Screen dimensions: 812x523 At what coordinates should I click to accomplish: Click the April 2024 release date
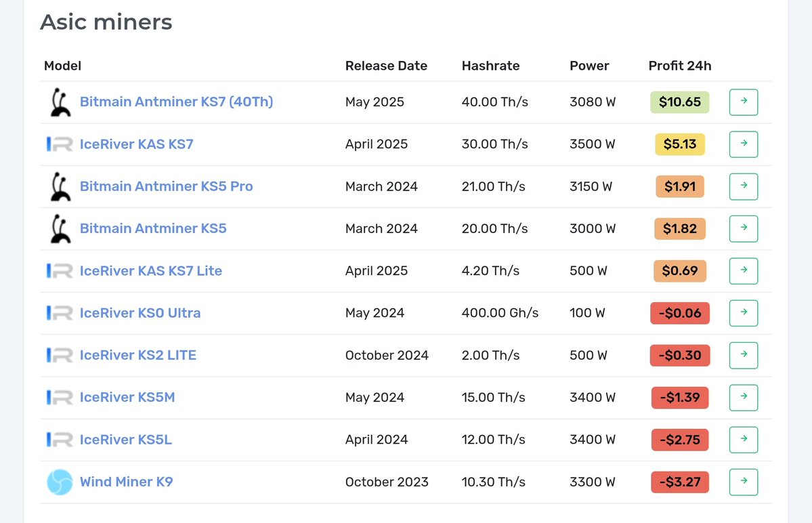point(377,440)
